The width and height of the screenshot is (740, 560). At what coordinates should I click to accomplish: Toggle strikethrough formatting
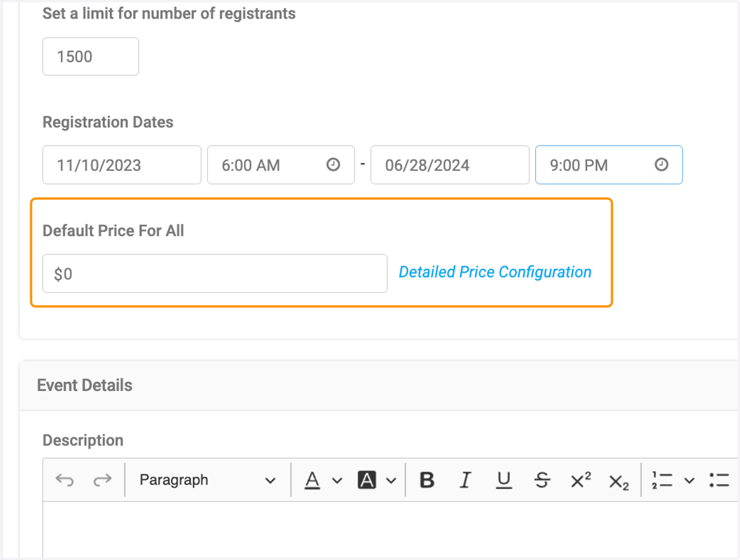(542, 480)
